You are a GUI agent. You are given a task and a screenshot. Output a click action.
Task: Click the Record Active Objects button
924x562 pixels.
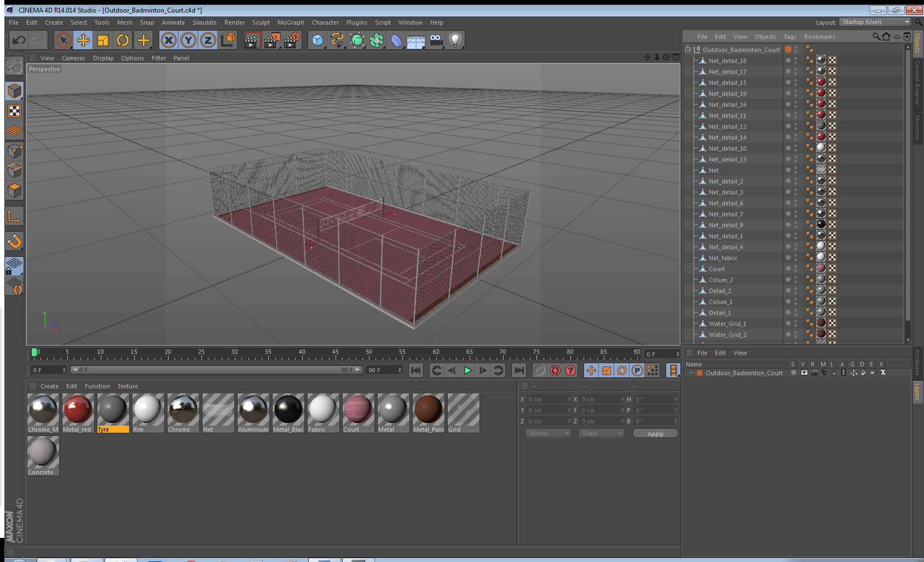[x=540, y=370]
